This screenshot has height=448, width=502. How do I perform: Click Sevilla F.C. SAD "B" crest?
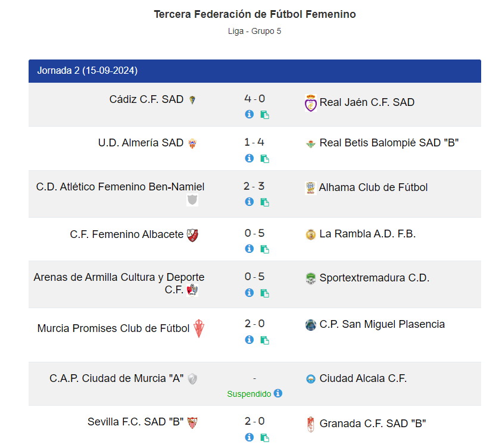pyautogui.click(x=192, y=422)
